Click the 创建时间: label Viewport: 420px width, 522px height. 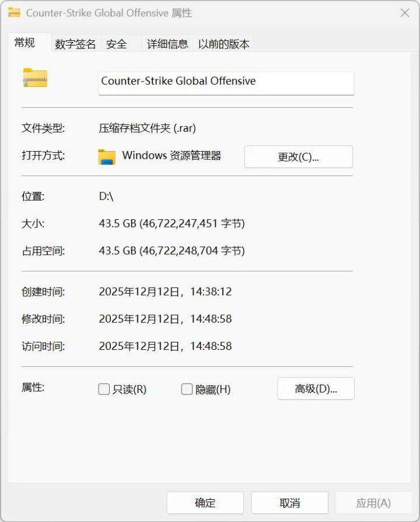pyautogui.click(x=43, y=292)
